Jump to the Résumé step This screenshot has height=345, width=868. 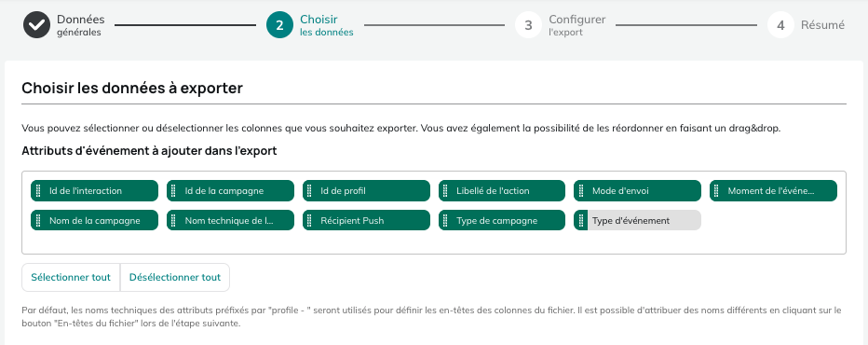pos(822,25)
